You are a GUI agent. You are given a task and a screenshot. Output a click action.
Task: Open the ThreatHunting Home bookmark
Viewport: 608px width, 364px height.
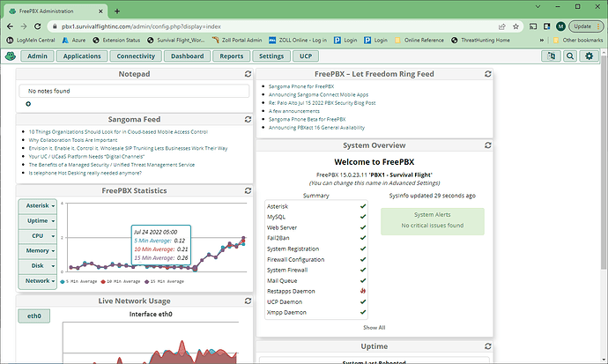click(x=480, y=40)
